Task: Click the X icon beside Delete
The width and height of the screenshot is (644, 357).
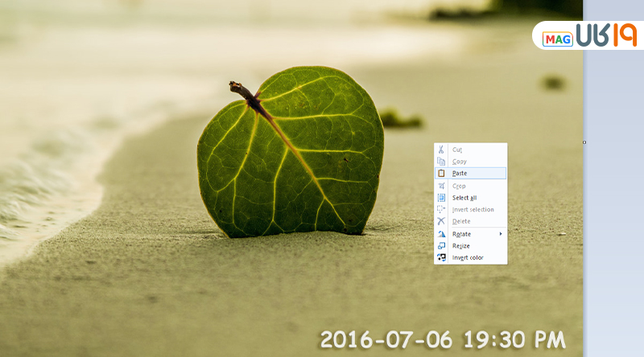Action: 440,221
